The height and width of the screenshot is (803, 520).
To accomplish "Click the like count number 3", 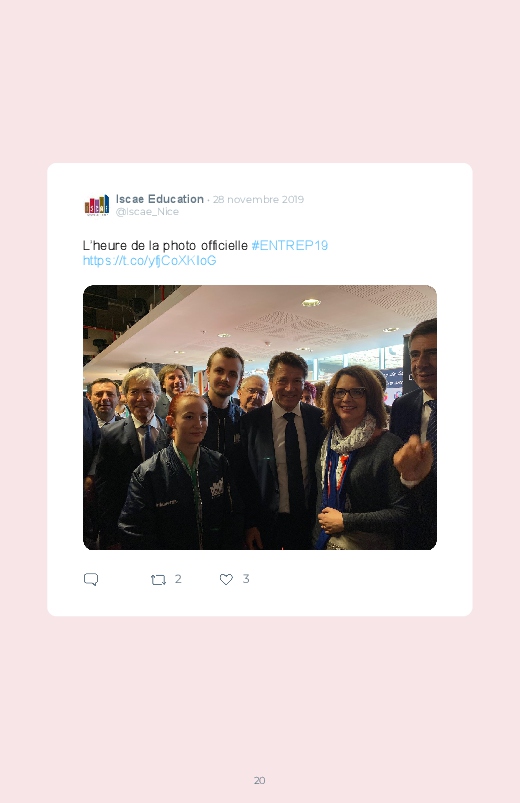I will pyautogui.click(x=246, y=579).
